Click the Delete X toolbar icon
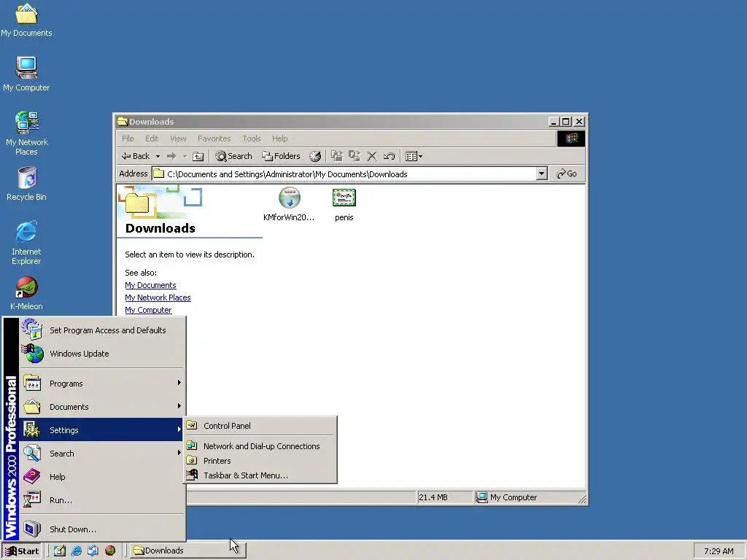This screenshot has width=747, height=560. click(x=371, y=156)
